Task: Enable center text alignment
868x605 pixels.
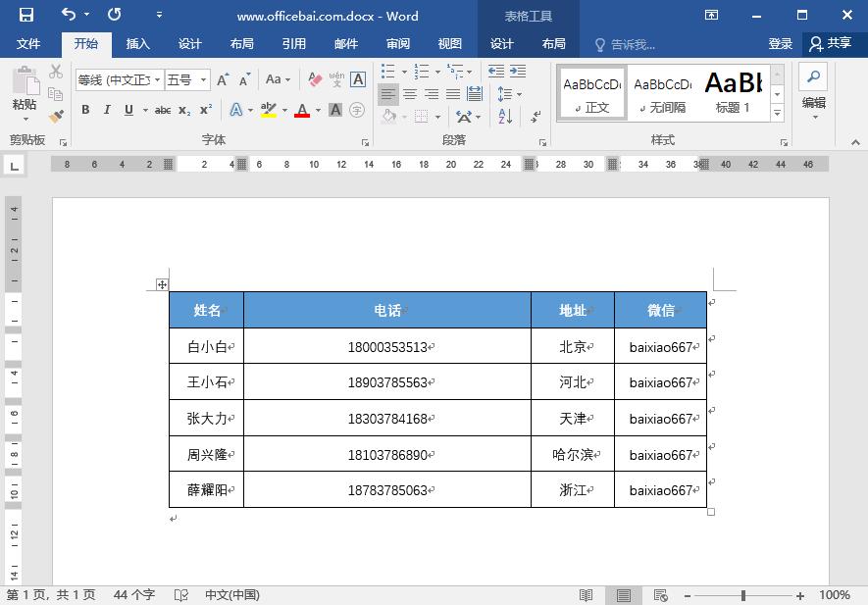Action: coord(411,94)
